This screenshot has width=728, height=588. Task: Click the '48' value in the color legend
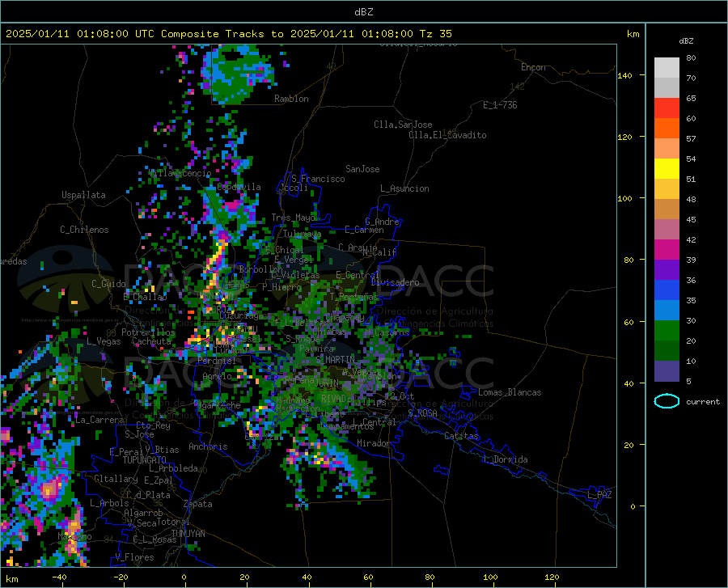(x=691, y=199)
